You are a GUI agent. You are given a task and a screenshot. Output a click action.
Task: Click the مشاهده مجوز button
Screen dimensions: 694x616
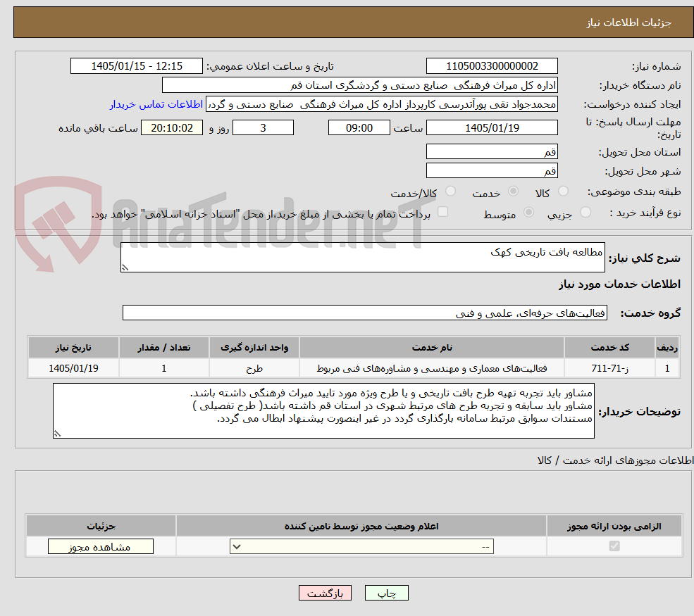tap(101, 546)
